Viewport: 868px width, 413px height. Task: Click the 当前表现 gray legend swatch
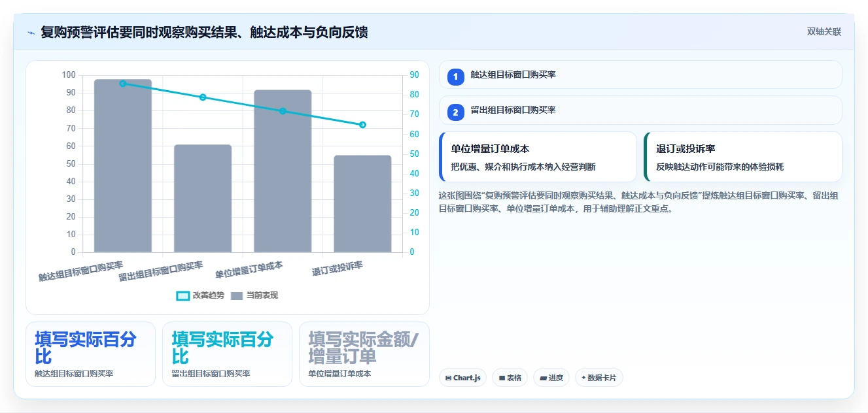click(x=237, y=296)
